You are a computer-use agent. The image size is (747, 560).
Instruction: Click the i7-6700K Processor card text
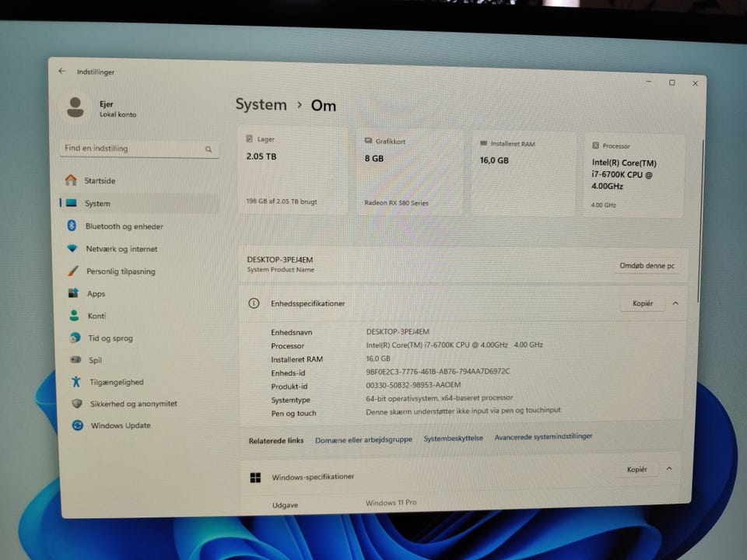(x=623, y=174)
